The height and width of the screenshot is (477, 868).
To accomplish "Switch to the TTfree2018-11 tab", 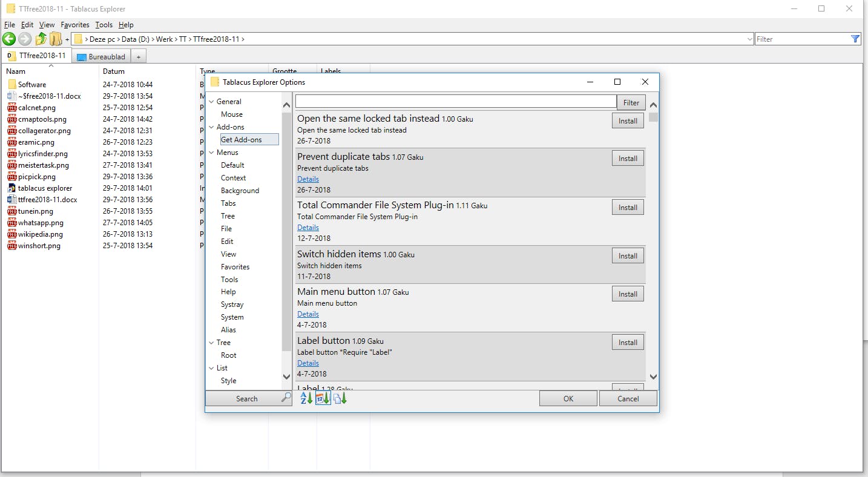I will 36,55.
